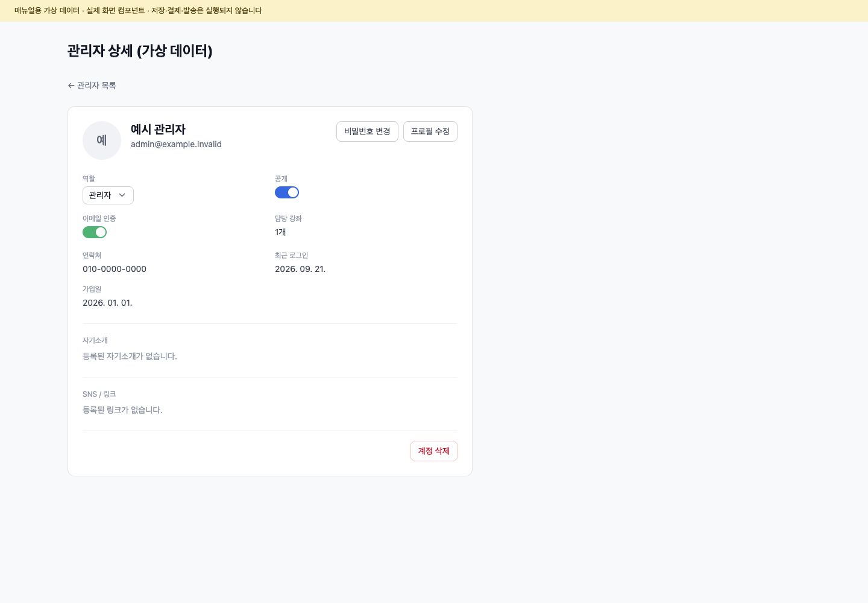Click the 프로필 수정 button
Viewport: 868px width, 603px height.
click(430, 131)
